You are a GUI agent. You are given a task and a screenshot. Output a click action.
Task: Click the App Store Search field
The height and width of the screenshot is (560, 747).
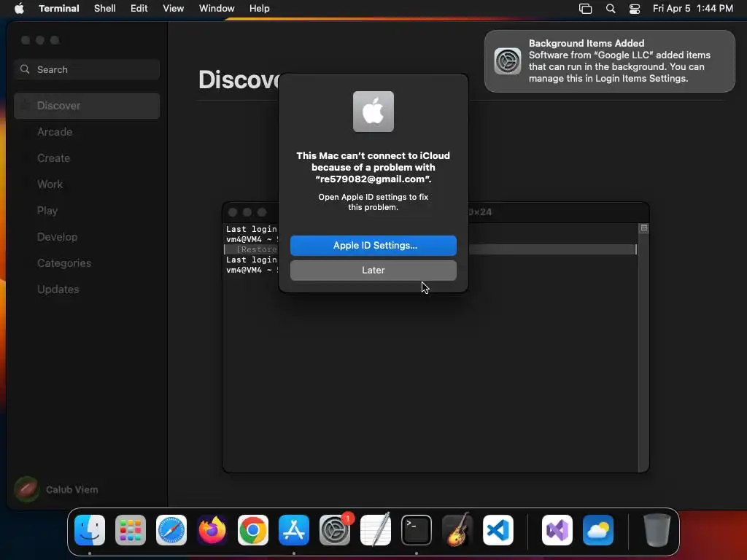(87, 69)
